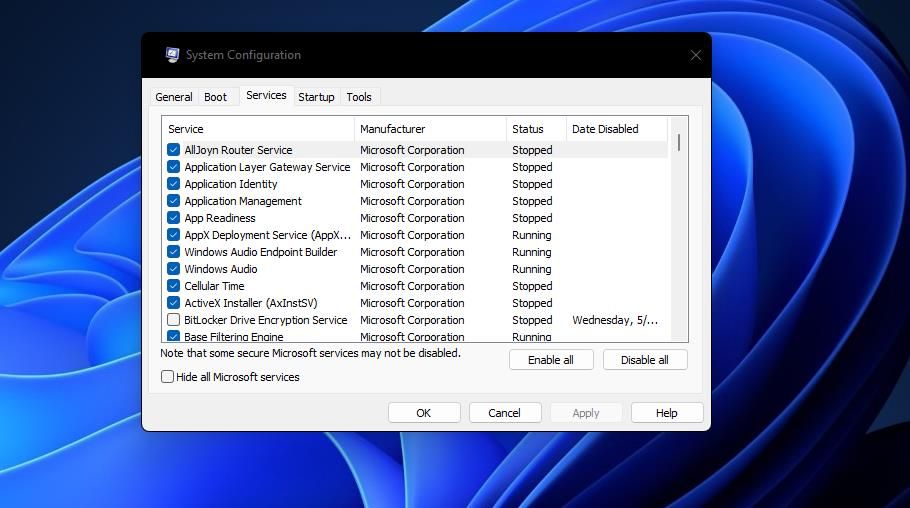Sort by Status column header

coord(536,129)
